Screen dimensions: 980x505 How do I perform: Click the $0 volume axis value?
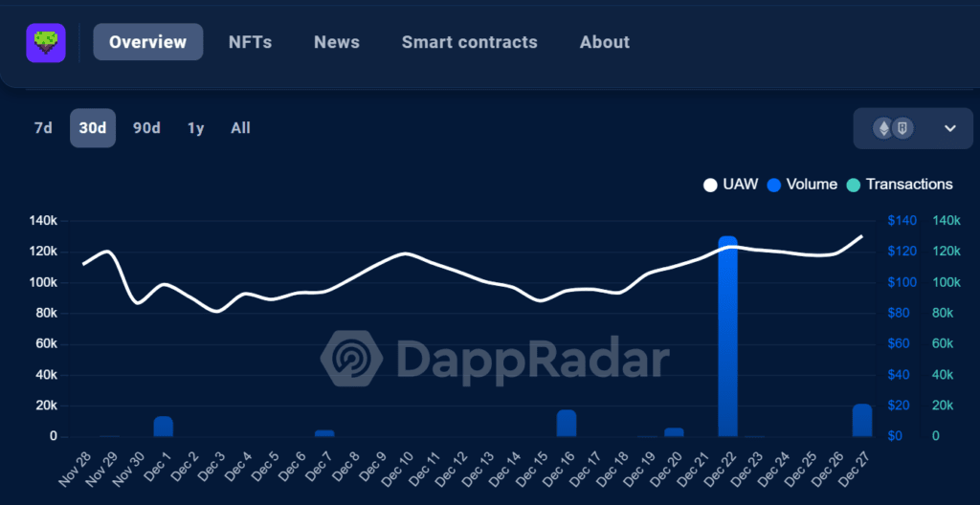tap(895, 436)
